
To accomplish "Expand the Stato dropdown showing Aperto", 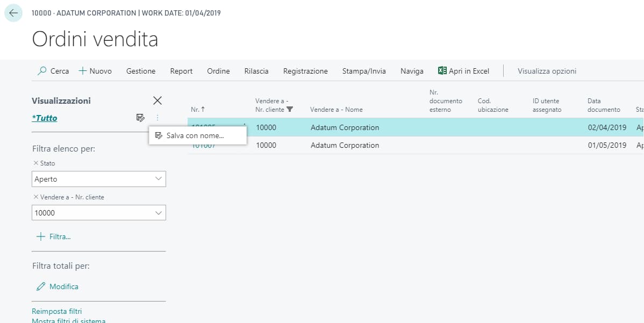I will pyautogui.click(x=159, y=179).
